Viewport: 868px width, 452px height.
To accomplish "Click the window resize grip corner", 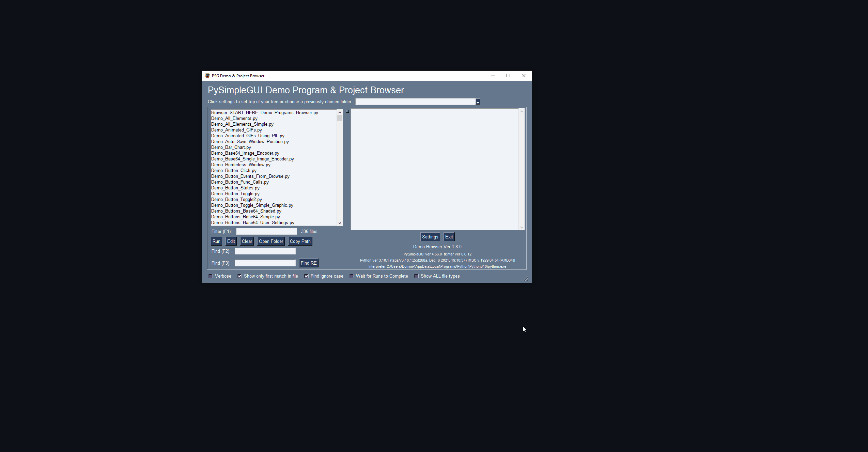I will 526,279.
